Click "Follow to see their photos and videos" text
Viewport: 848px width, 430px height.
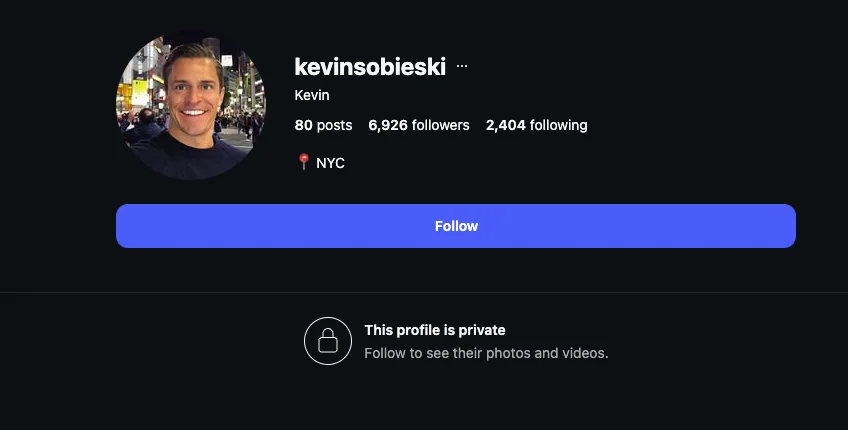click(x=486, y=353)
